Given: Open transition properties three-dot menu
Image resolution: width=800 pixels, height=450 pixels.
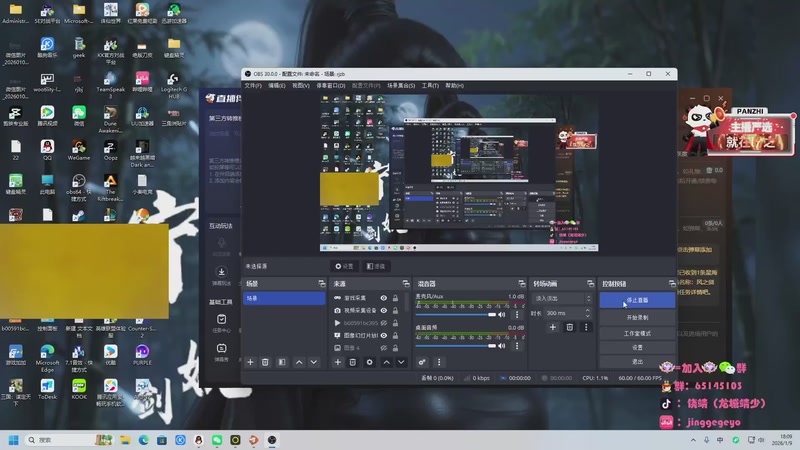Looking at the screenshot, I should tap(586, 327).
